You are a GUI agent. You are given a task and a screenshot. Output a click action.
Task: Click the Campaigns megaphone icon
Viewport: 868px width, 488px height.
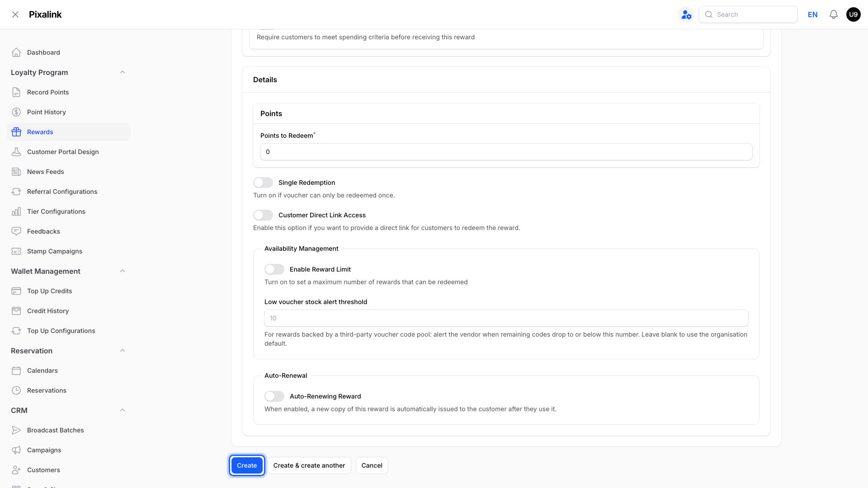16,450
